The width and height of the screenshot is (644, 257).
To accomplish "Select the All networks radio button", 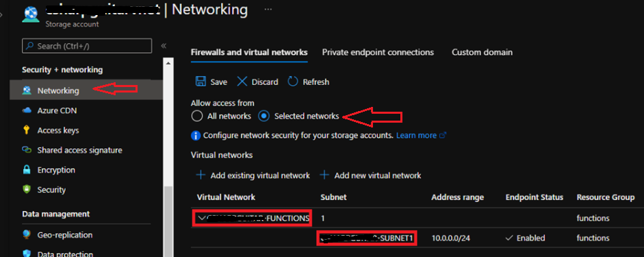I will pos(197,117).
